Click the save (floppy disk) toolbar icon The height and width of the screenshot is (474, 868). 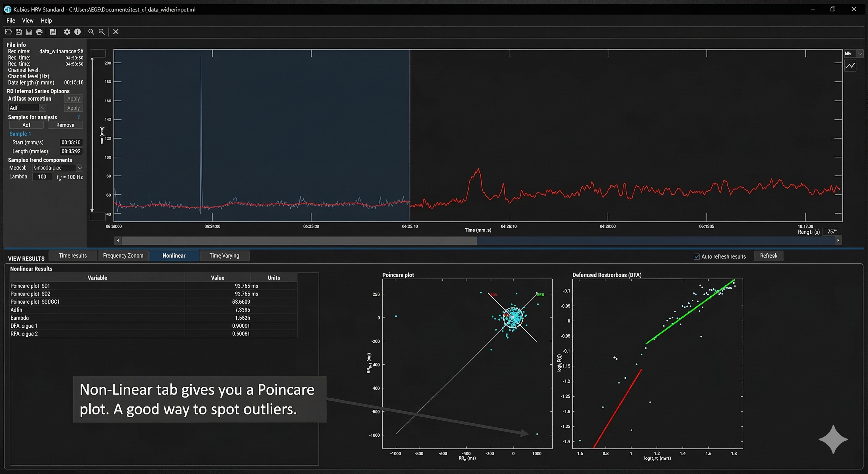[x=19, y=32]
